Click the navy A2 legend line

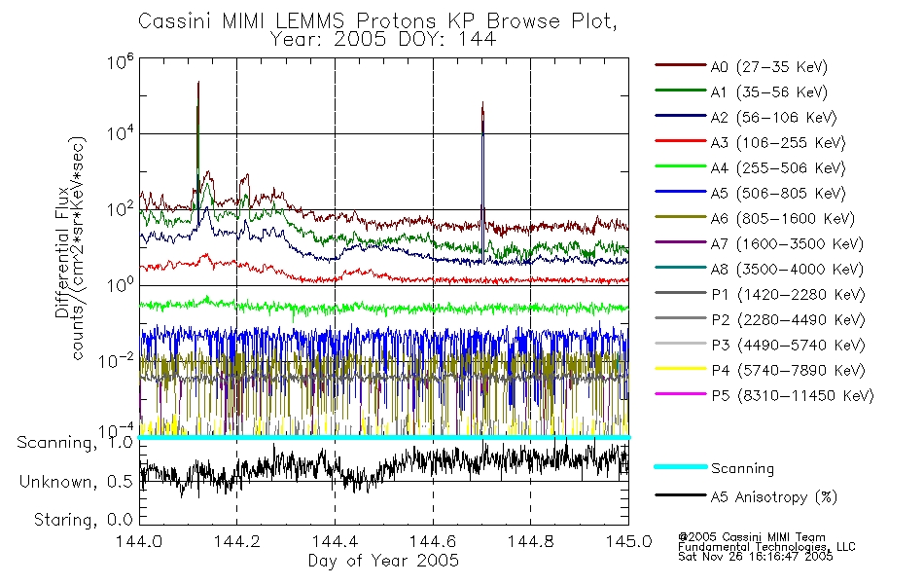point(680,116)
